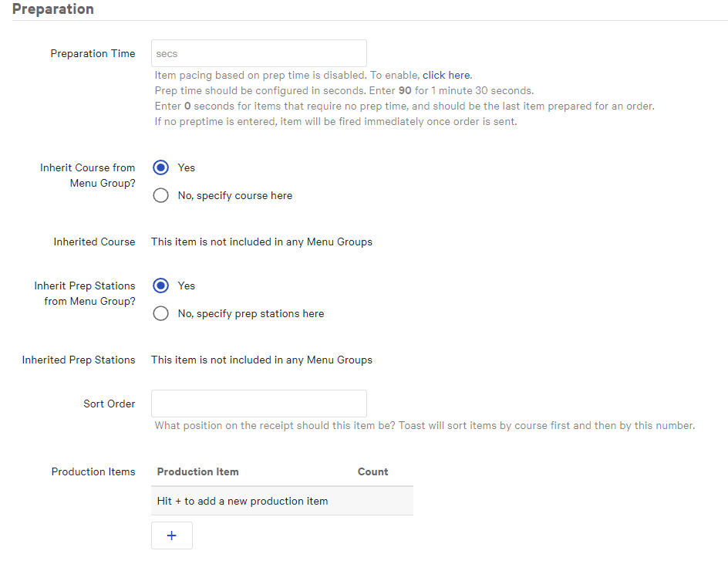The height and width of the screenshot is (571, 728).
Task: Click the 'Sort Order' field label
Action: click(109, 404)
